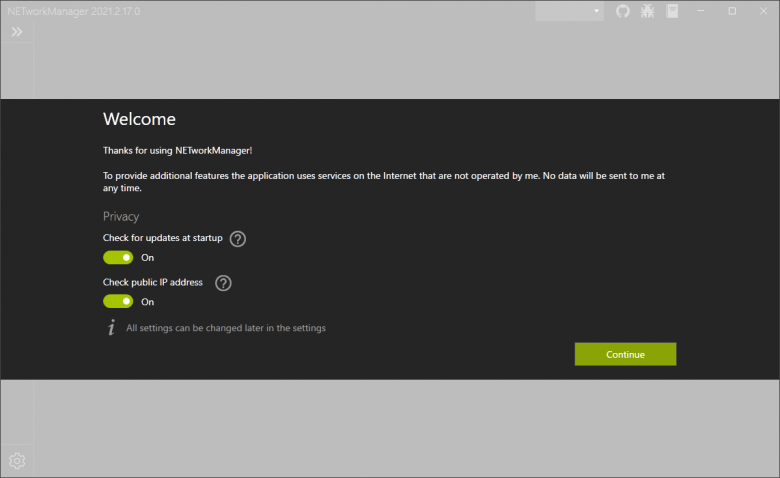Image resolution: width=780 pixels, height=478 pixels.
Task: Show help for Check for updates at startup
Action: (x=238, y=239)
